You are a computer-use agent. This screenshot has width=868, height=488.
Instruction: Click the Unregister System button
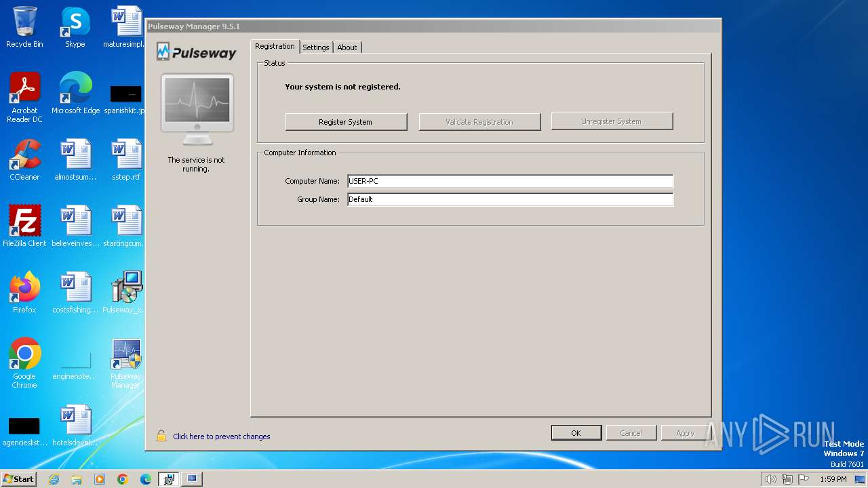612,121
